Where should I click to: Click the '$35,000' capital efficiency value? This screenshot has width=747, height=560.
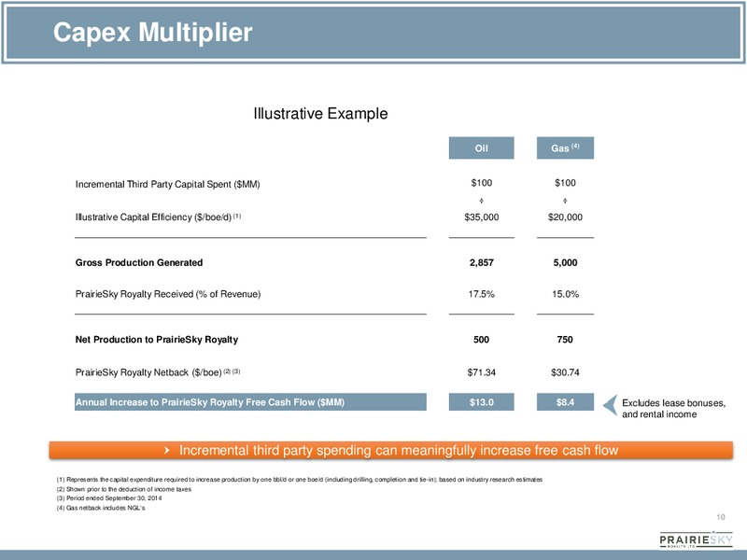click(481, 217)
